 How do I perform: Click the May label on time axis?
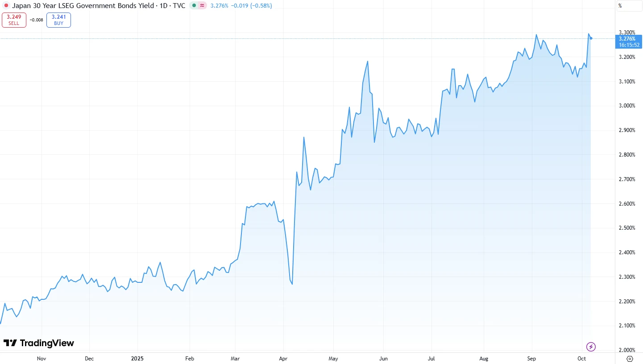click(333, 359)
